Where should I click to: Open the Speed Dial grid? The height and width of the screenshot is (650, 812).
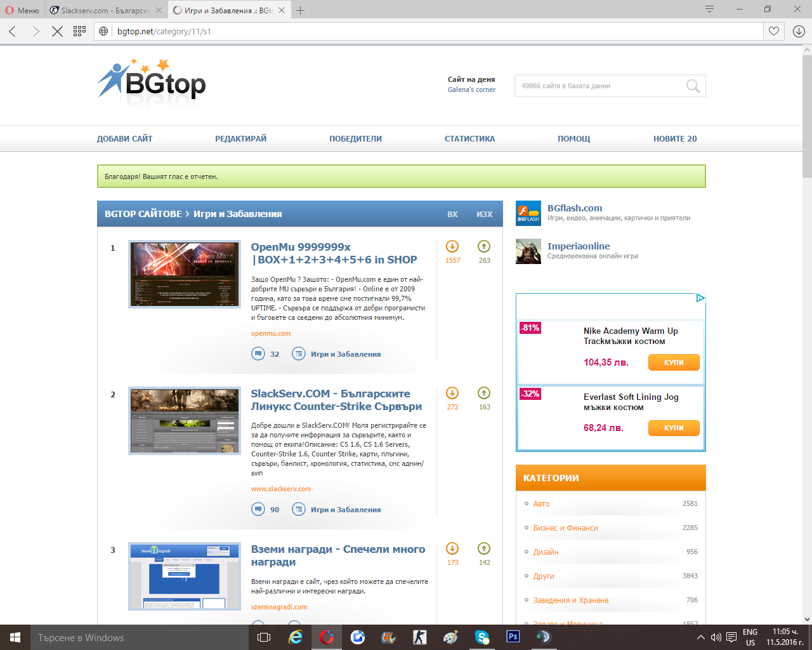(79, 31)
